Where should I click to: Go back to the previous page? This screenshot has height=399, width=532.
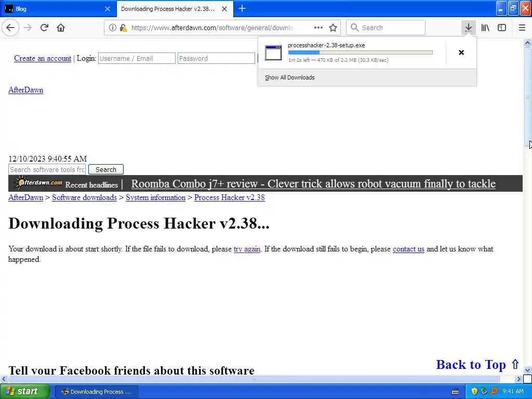pos(10,28)
